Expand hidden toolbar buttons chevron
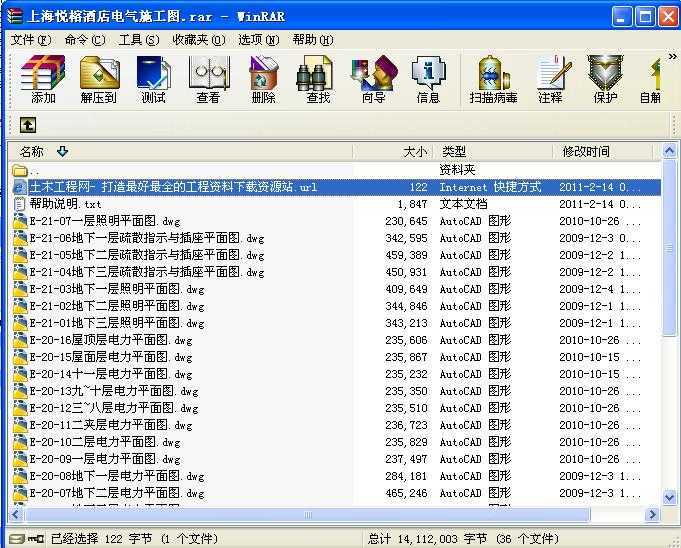Screen dimensions: 681x548 click(672, 56)
